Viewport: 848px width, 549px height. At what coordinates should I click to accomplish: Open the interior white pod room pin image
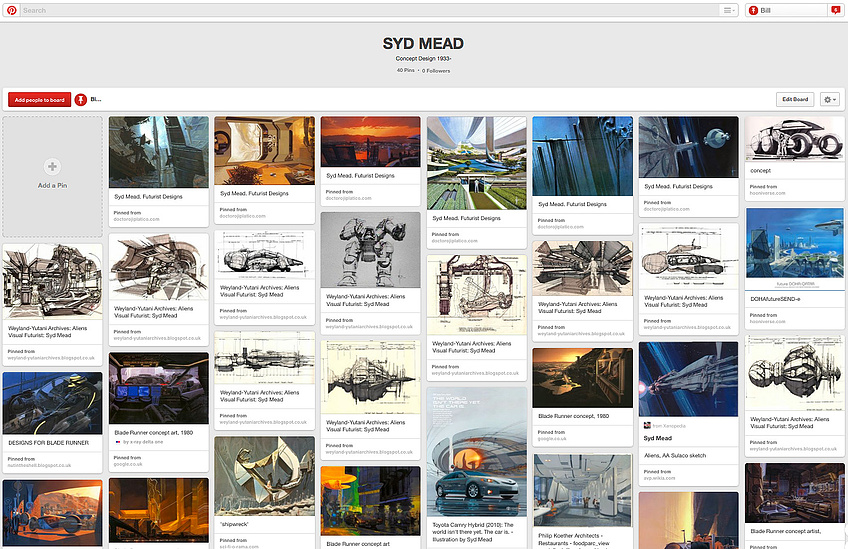pyautogui.click(x=264, y=150)
